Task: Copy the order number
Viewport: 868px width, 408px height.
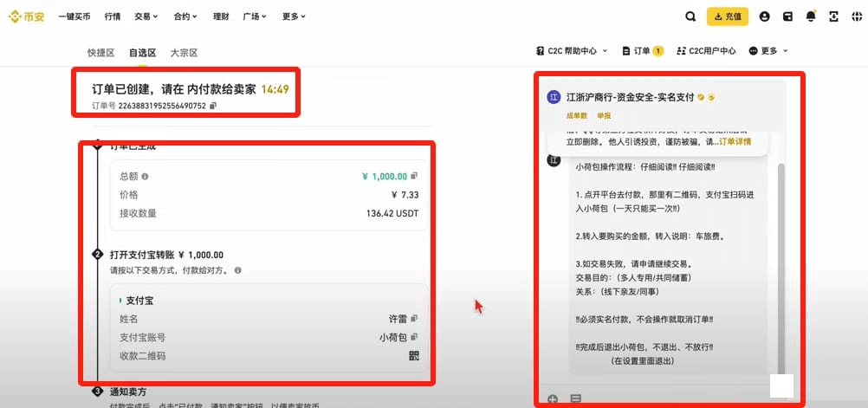Action: [x=213, y=106]
